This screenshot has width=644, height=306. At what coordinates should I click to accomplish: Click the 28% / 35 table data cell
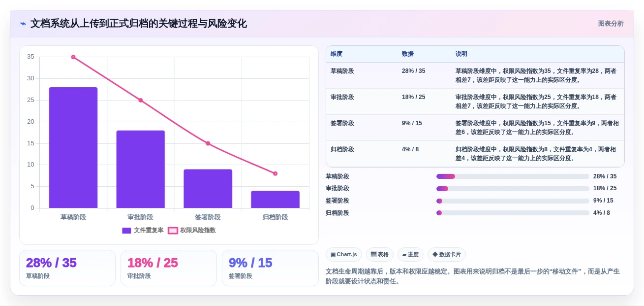point(414,71)
